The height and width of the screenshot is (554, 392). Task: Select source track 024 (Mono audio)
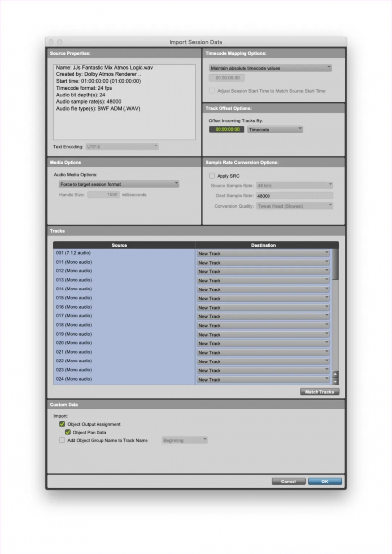[x=124, y=379]
